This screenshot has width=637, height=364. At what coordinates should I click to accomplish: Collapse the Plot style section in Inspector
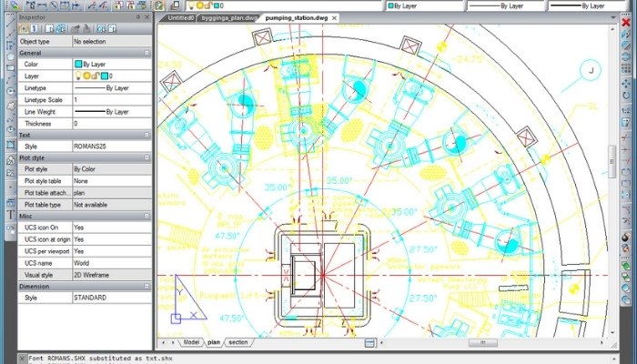pyautogui.click(x=147, y=157)
